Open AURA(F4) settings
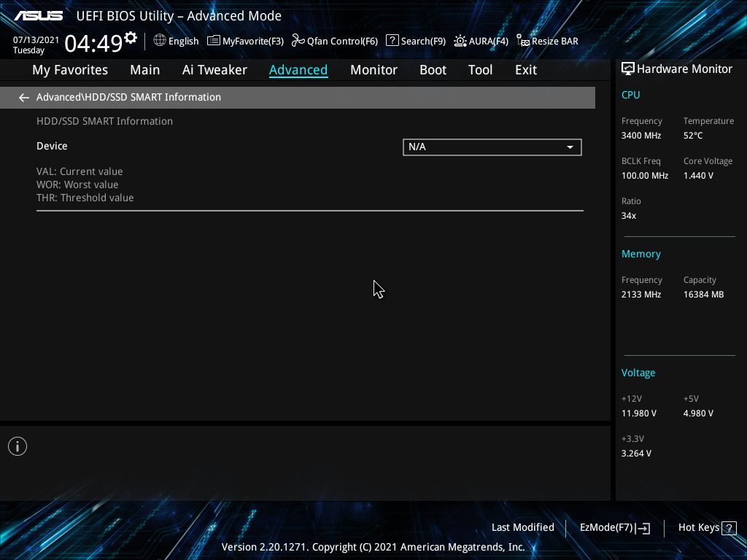Screen dimensions: 747x560 (x=481, y=41)
